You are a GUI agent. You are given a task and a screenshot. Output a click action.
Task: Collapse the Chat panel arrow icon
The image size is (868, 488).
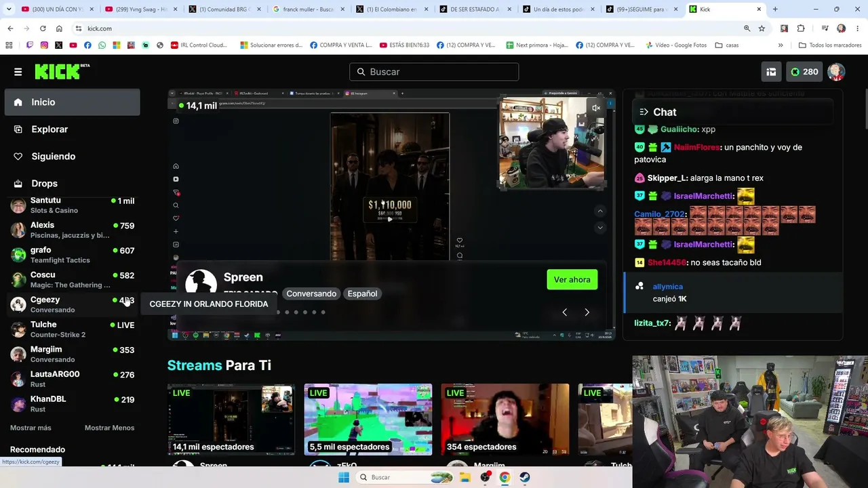click(x=644, y=112)
